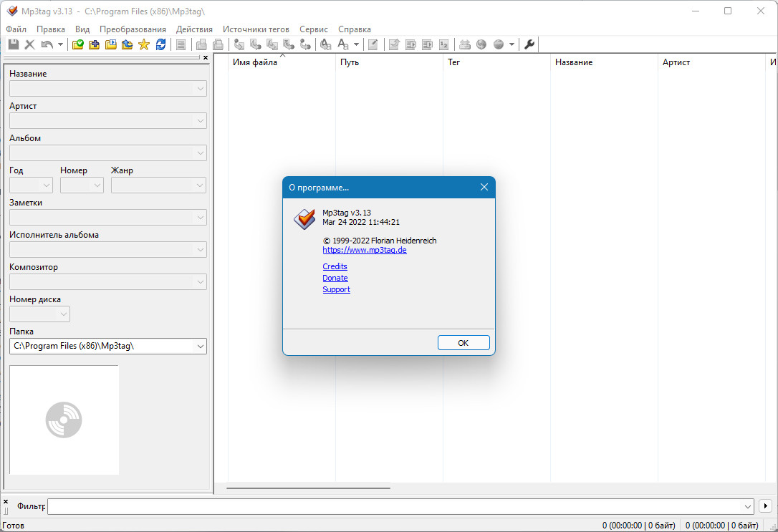This screenshot has width=778, height=532.
Task: Click the album cover art placeholder
Action: pyautogui.click(x=64, y=420)
